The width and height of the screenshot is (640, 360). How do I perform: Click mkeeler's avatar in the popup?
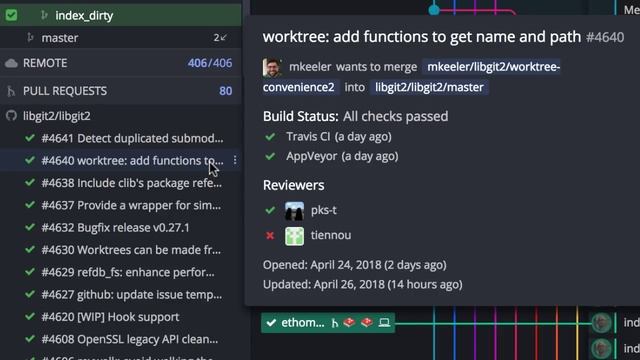[272, 67]
